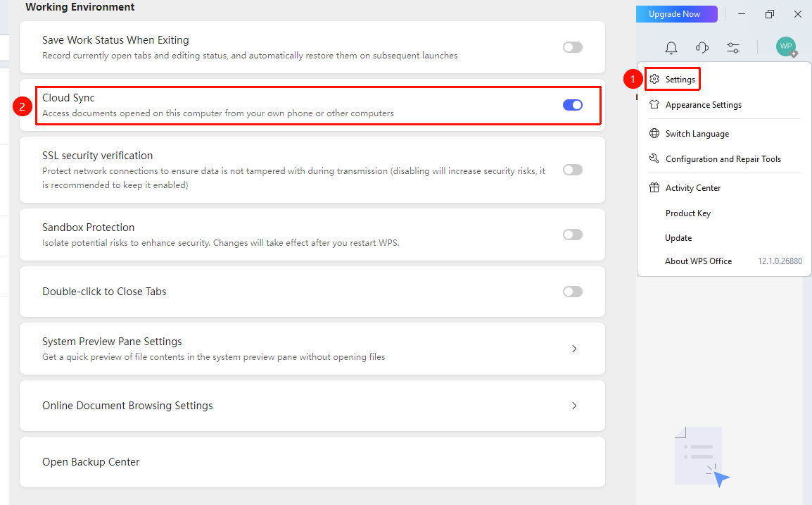Click Double-click to Close Tabs label
The height and width of the screenshot is (505, 812).
pyautogui.click(x=105, y=292)
